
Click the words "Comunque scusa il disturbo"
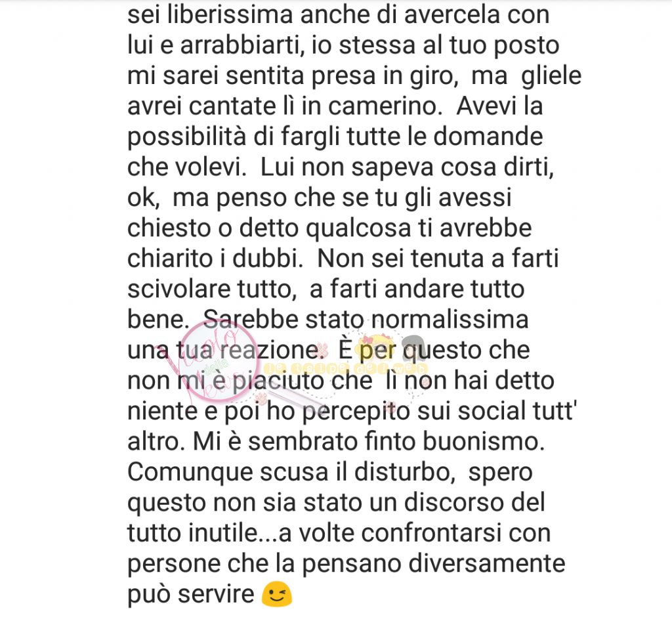[x=291, y=472]
